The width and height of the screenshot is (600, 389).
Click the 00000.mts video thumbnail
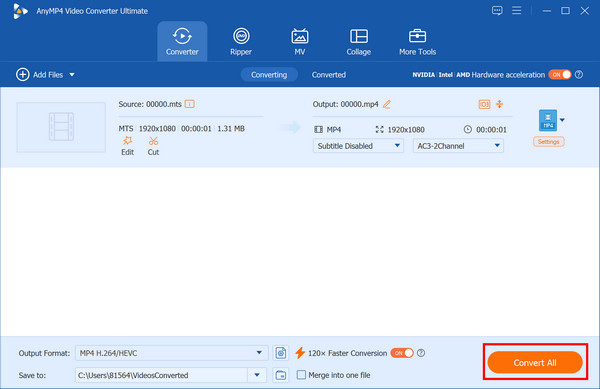(61, 127)
